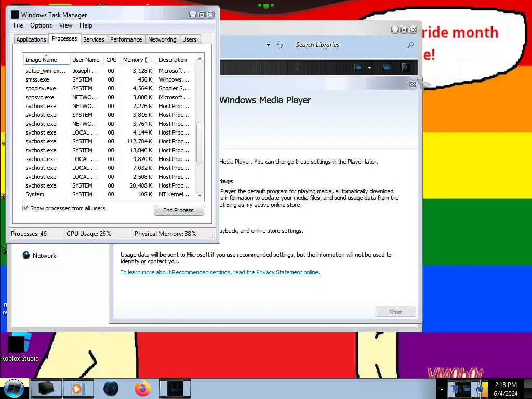Sort processes by CPU column
This screenshot has height=399, width=532.
tap(111, 59)
